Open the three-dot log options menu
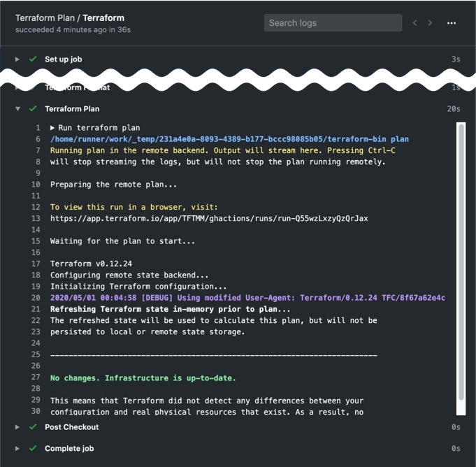Screen dimensions: 476x467 tap(452, 23)
